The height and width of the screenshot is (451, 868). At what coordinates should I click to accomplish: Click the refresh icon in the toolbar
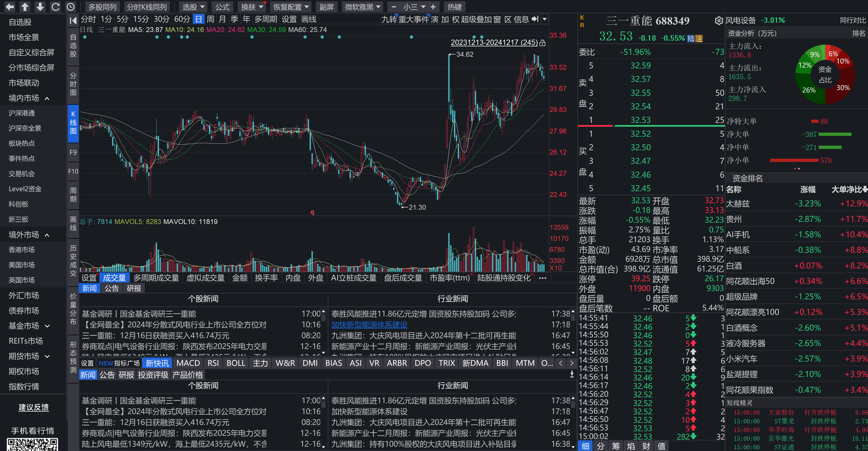pos(55,7)
